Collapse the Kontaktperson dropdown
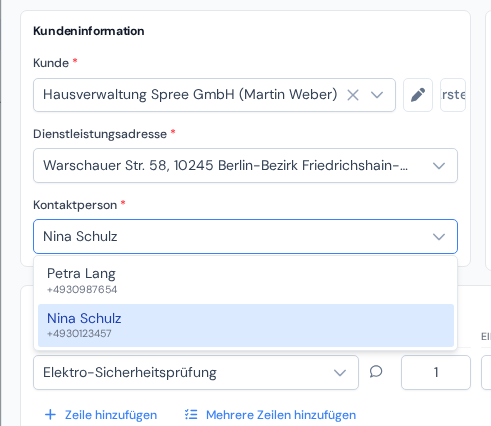 439,237
